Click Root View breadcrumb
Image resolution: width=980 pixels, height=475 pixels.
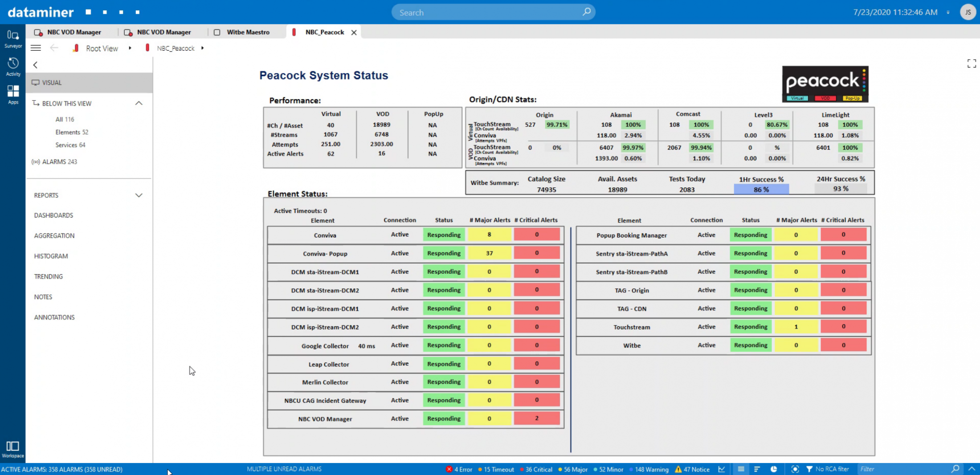click(x=102, y=48)
